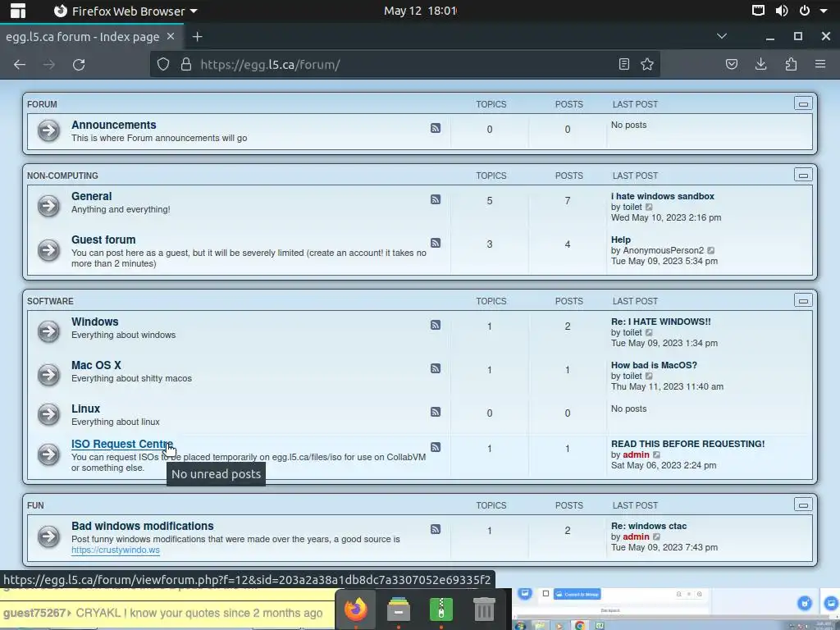Show site security padlock information

pyautogui.click(x=186, y=64)
